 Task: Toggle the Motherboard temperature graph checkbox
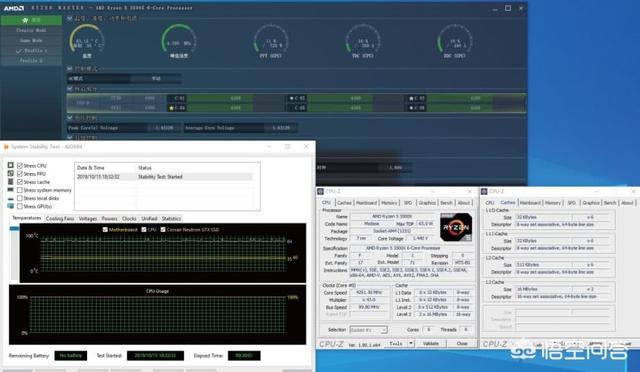pyautogui.click(x=105, y=229)
